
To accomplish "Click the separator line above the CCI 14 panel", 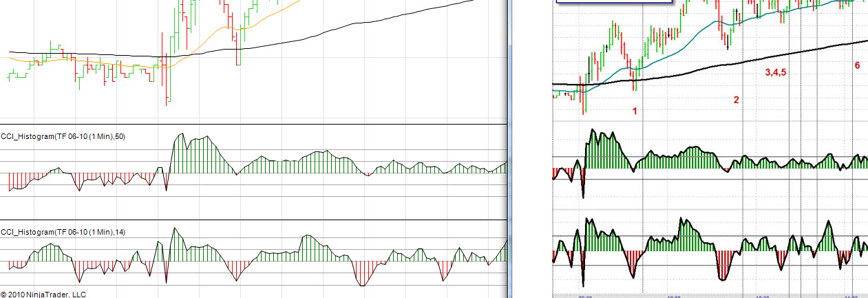I will tap(254, 220).
